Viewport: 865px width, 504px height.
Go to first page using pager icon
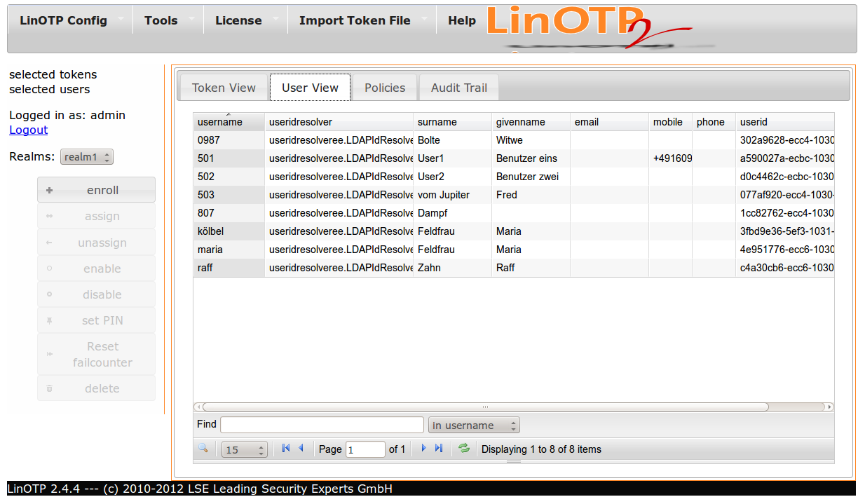[285, 449]
